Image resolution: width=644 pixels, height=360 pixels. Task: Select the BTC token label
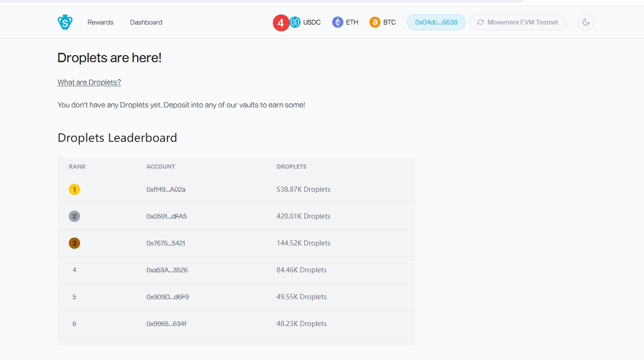[x=389, y=22]
